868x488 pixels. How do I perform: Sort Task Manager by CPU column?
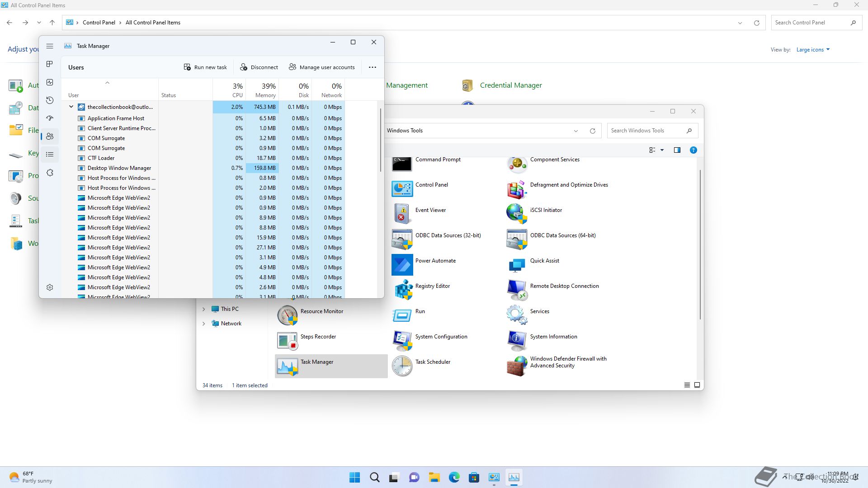coord(229,89)
